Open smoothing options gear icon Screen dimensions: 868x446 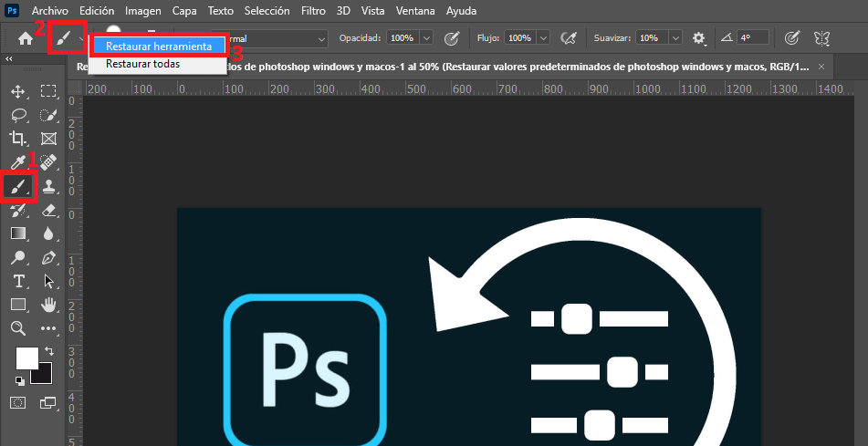click(x=699, y=38)
